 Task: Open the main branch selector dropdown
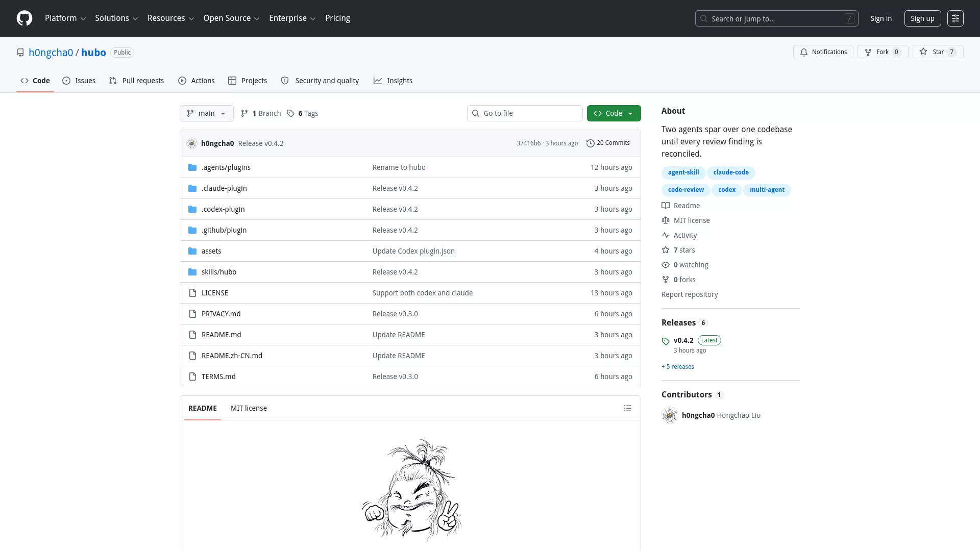[206, 113]
